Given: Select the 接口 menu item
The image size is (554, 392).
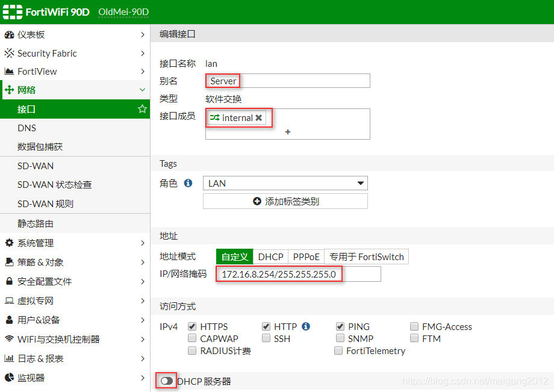Looking at the screenshot, I should tap(75, 109).
